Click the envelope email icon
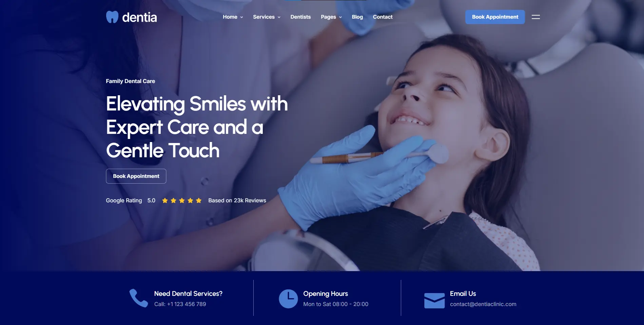The image size is (644, 325). [x=434, y=300]
